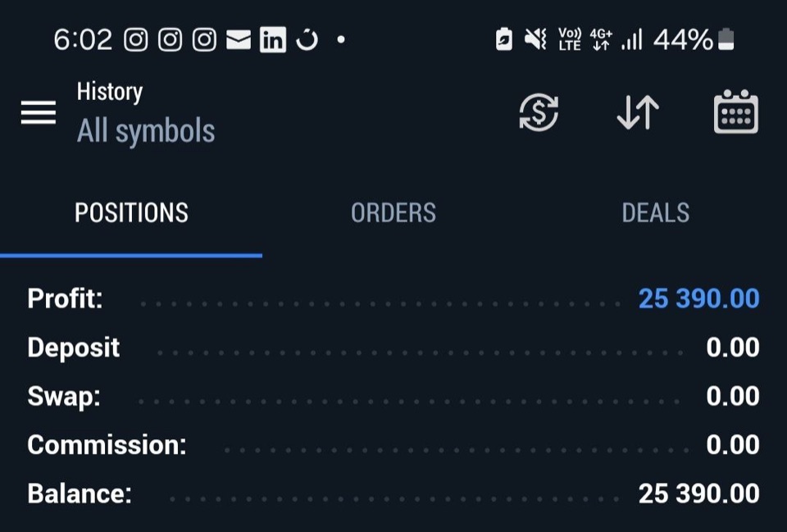Switch to the ORDERS tab
787x532 pixels.
point(393,213)
